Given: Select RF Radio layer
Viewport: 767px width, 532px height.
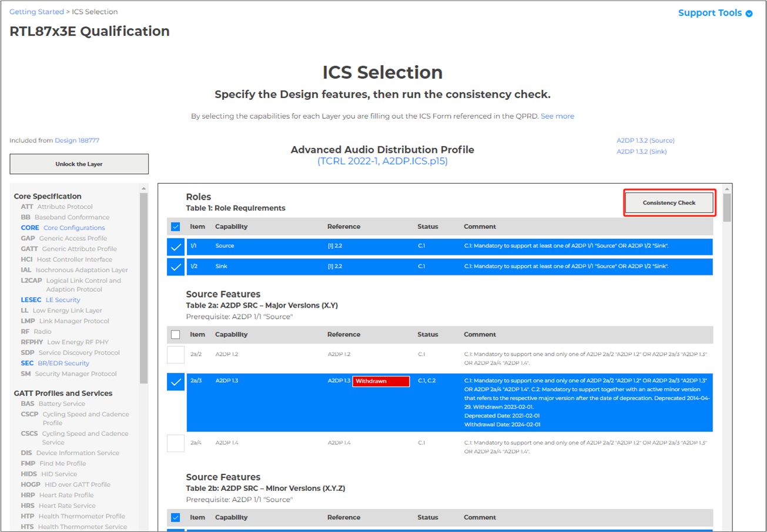Looking at the screenshot, I should point(36,332).
